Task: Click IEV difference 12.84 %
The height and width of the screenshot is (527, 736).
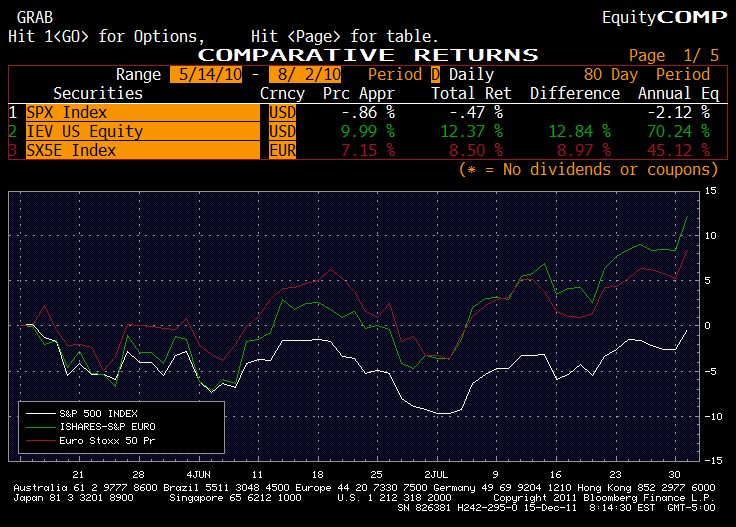Action: pyautogui.click(x=580, y=131)
